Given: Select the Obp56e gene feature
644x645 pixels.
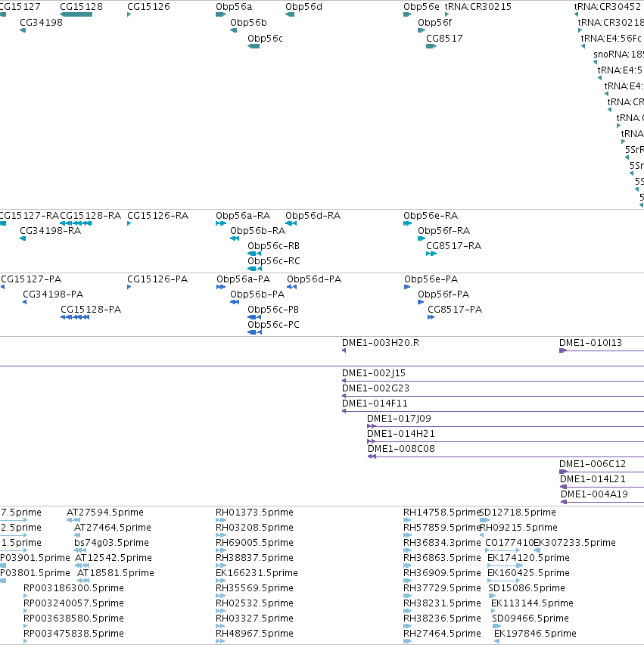Looking at the screenshot, I should (408, 14).
